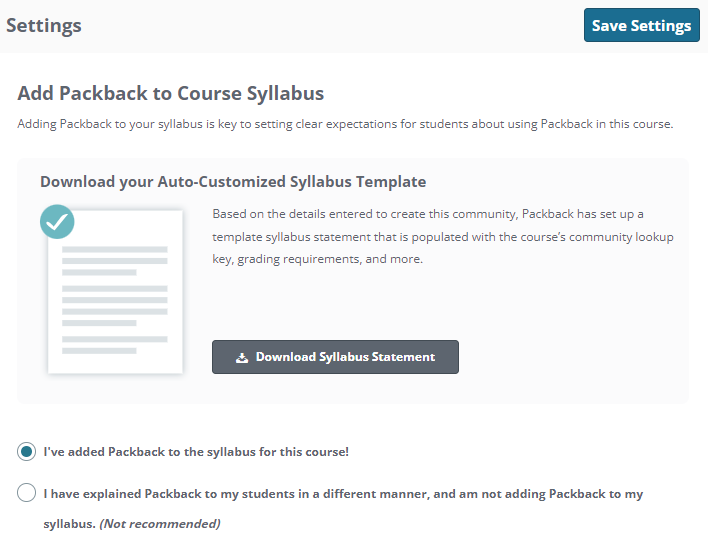Click the download arrow icon in button
Image resolution: width=708 pixels, height=538 pixels.
pos(241,357)
